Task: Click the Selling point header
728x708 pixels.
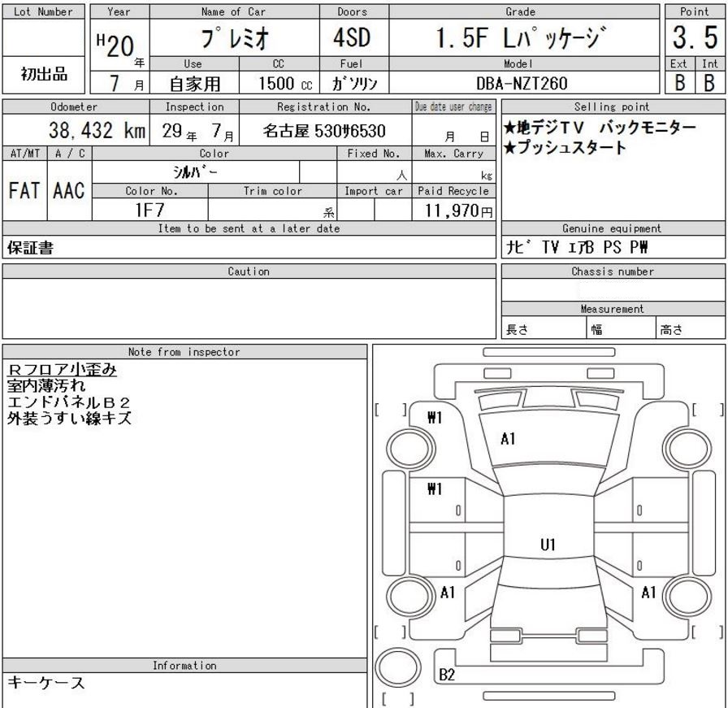Action: tap(612, 106)
